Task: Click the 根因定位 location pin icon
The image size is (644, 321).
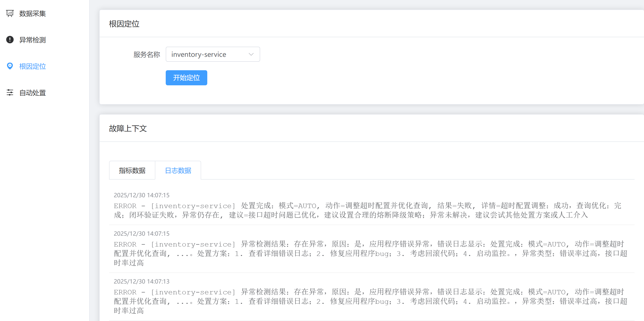Action: click(9, 66)
